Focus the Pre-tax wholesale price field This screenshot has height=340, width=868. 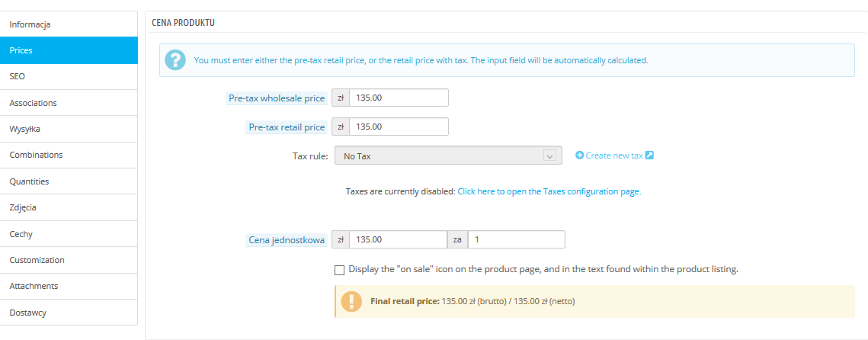click(x=399, y=98)
